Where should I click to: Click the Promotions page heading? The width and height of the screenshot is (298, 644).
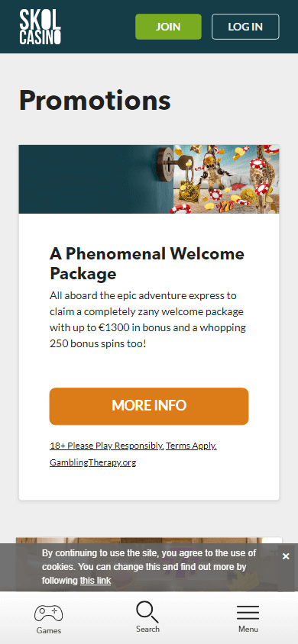coord(95,100)
